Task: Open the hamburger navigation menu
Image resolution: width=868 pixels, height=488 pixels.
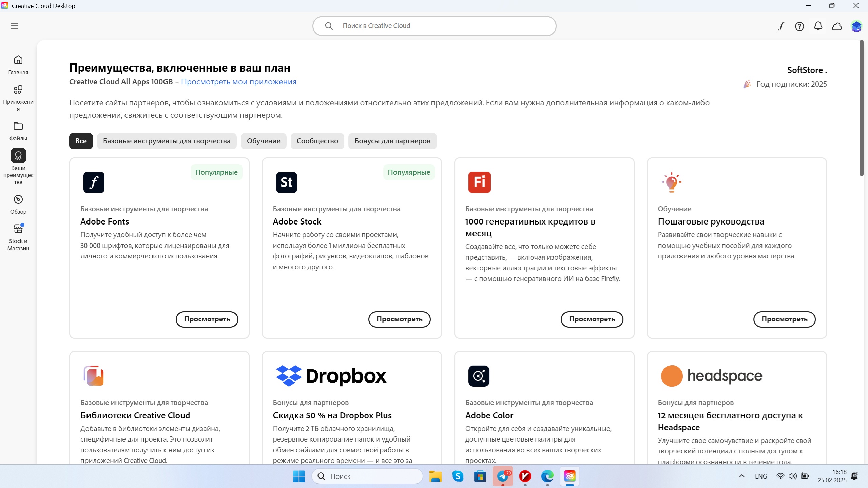Action: tap(14, 26)
